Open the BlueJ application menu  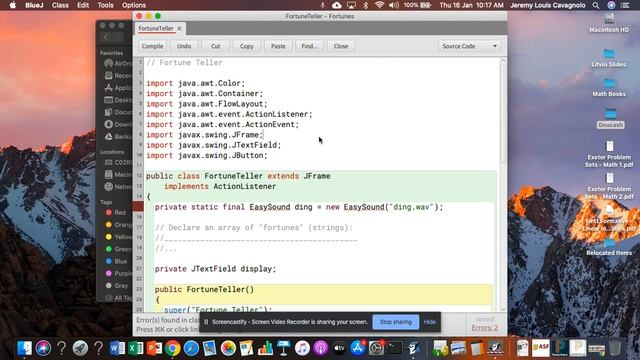click(x=34, y=5)
